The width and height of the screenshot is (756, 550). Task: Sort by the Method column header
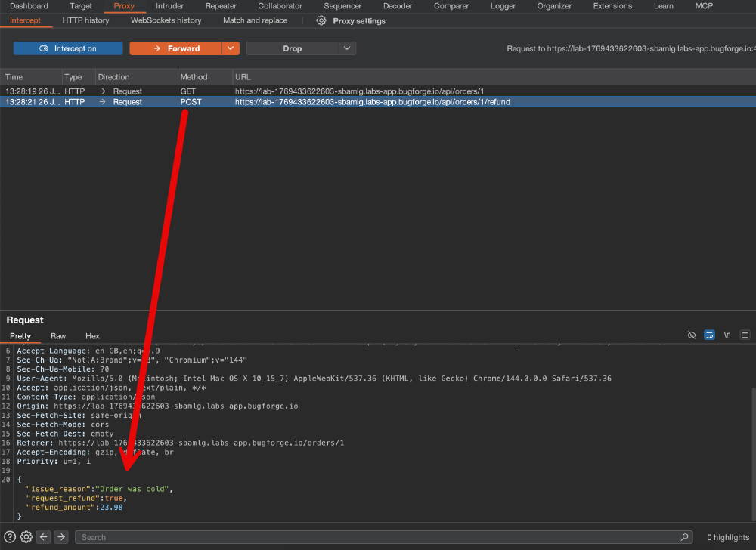click(205, 76)
